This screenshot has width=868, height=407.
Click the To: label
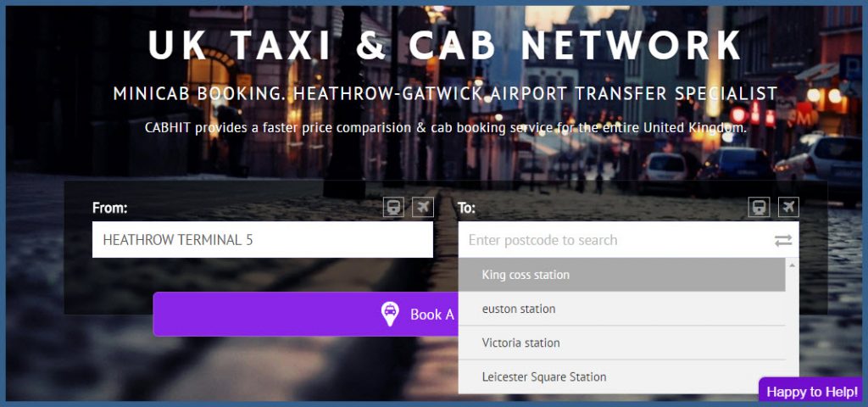click(x=466, y=209)
